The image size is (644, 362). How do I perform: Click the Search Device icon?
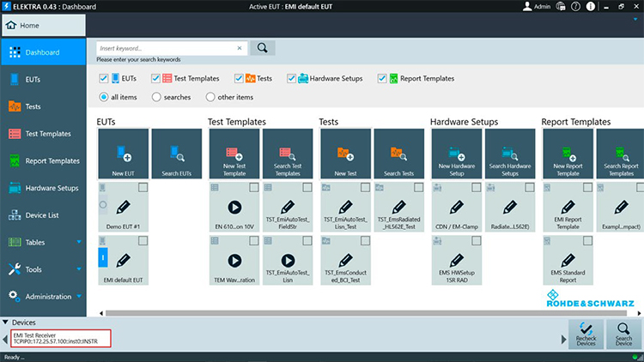click(x=623, y=334)
